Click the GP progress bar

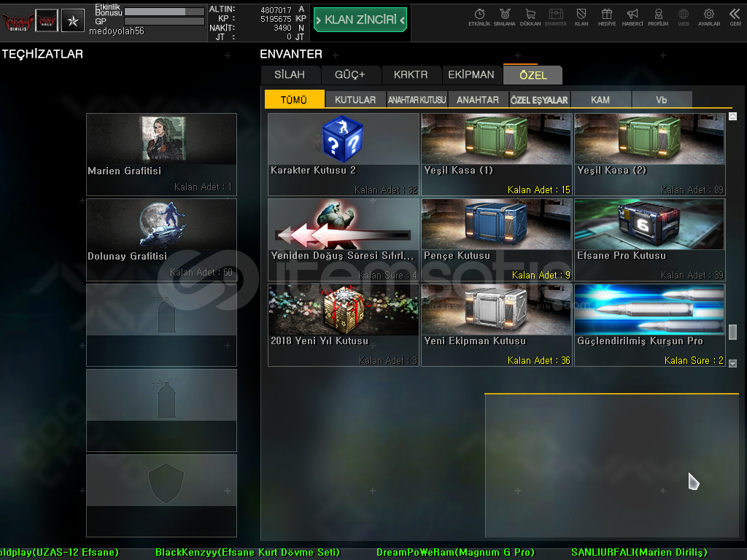(x=164, y=21)
